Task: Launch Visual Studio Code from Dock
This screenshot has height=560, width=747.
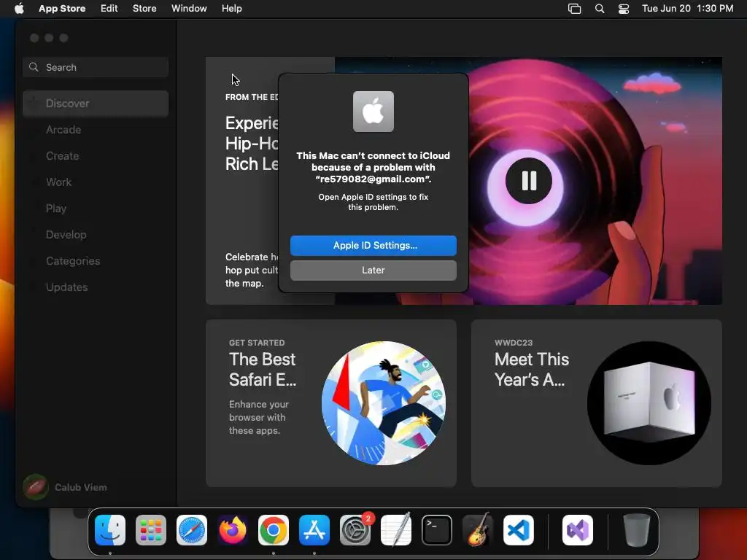Action: tap(519, 530)
